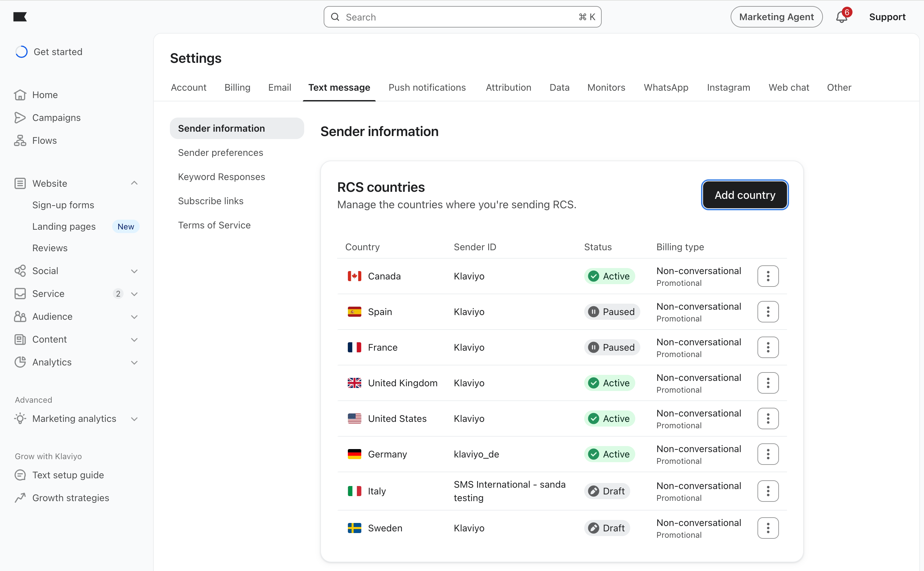Click the Get started progress circle
The width and height of the screenshot is (924, 571).
21,52
